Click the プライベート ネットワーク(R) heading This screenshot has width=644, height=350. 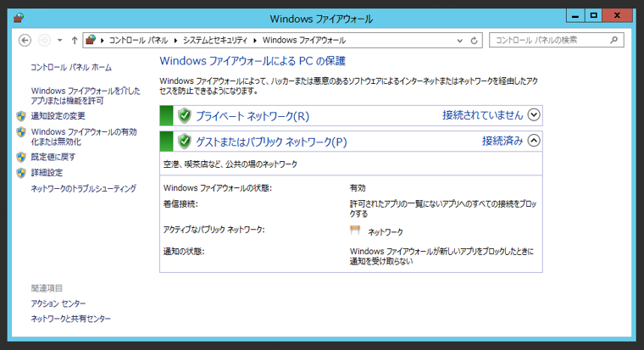(x=253, y=116)
